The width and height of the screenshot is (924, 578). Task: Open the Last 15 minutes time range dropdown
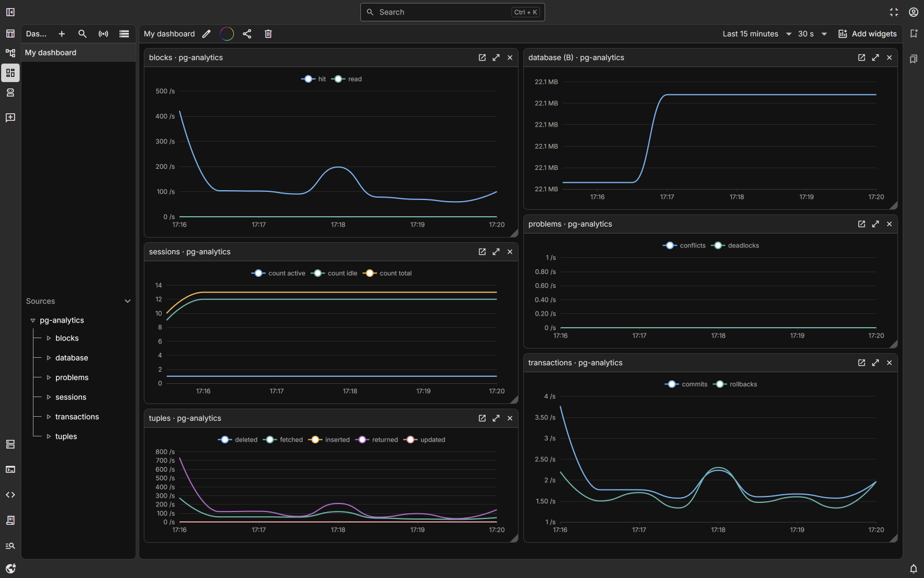click(757, 34)
